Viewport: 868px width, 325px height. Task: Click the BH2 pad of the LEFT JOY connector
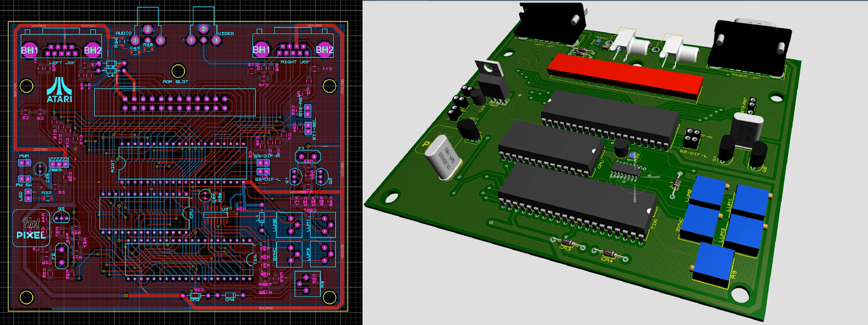coord(92,50)
